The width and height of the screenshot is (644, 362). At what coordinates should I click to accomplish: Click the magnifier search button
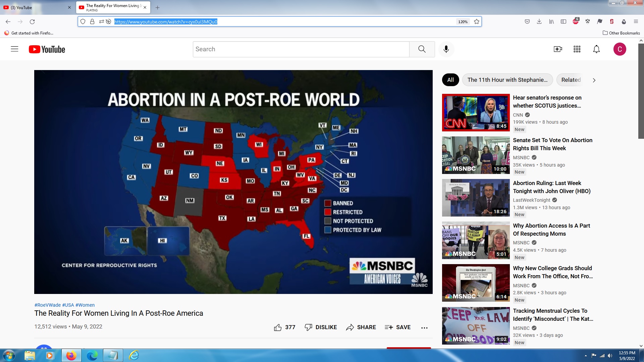point(422,49)
